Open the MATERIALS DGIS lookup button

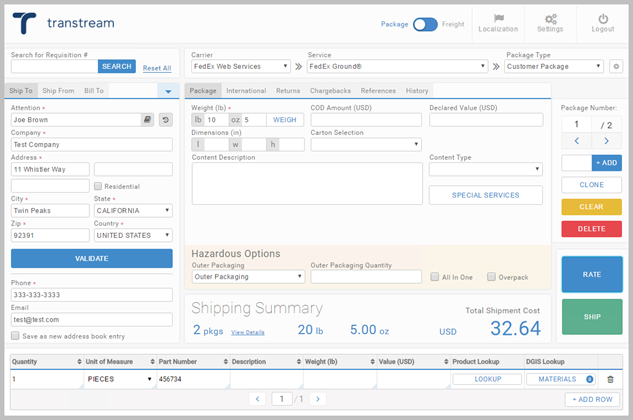click(561, 379)
